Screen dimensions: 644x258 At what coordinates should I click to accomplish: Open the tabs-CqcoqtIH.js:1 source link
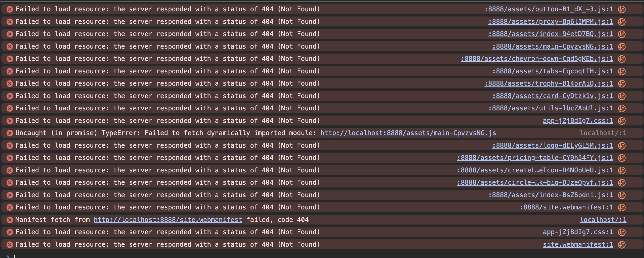click(x=552, y=71)
